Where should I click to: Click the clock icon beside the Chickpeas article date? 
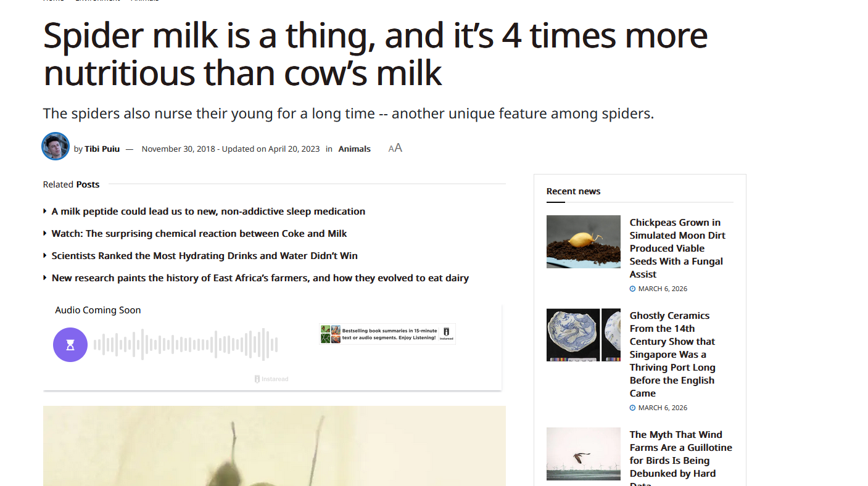pos(632,289)
